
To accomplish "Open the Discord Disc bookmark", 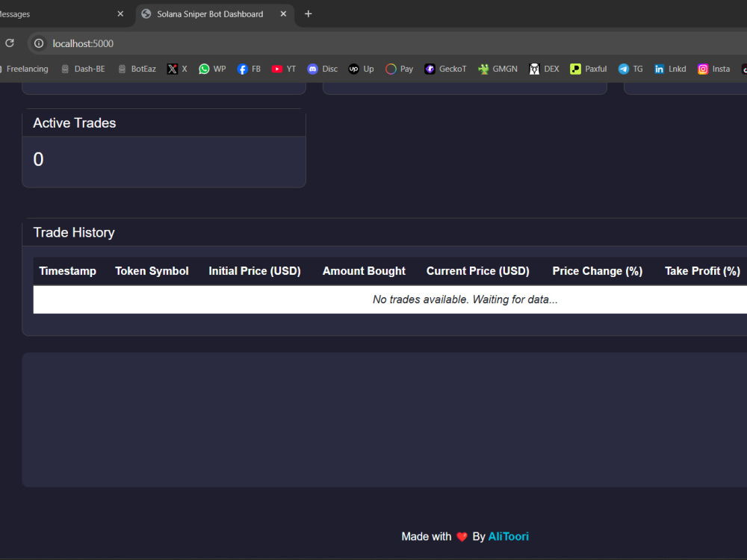I will pyautogui.click(x=323, y=69).
